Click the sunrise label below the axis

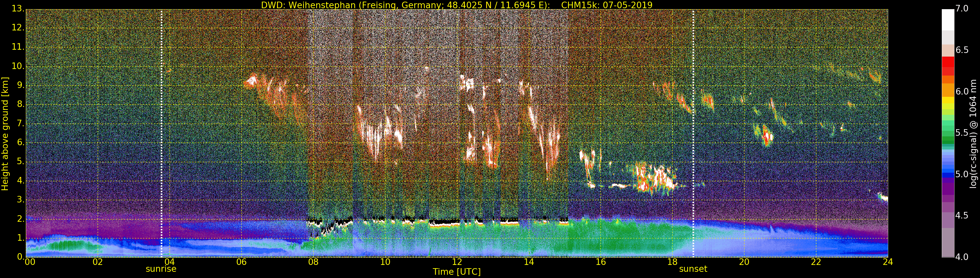point(161,269)
